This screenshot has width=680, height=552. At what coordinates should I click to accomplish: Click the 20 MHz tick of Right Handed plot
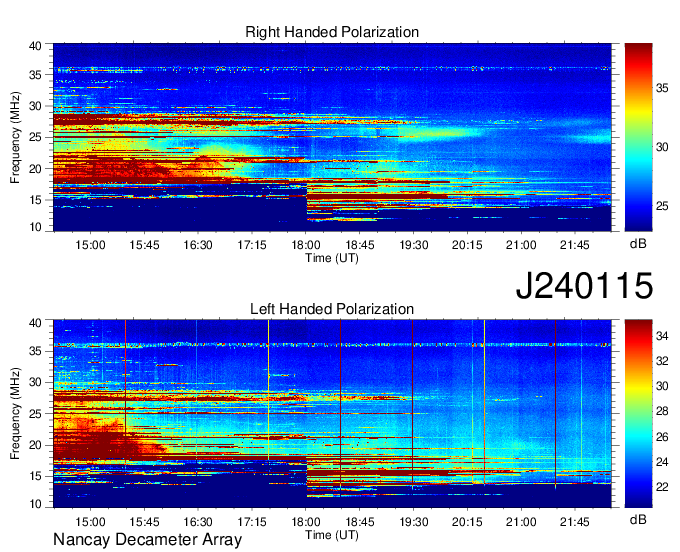pyautogui.click(x=35, y=169)
